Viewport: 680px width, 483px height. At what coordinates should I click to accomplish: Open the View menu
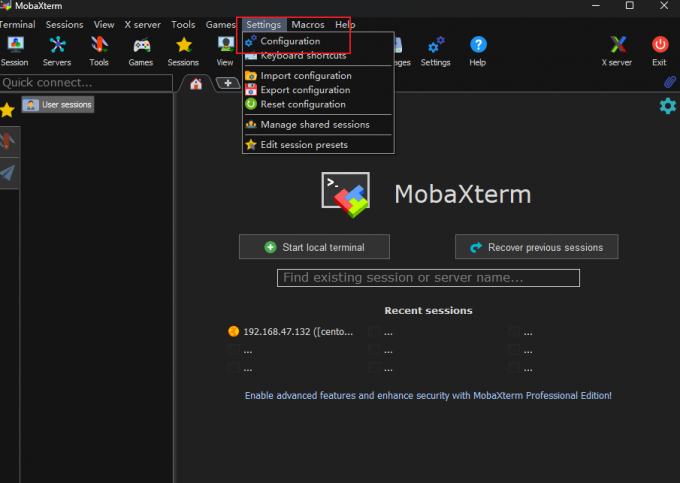104,25
